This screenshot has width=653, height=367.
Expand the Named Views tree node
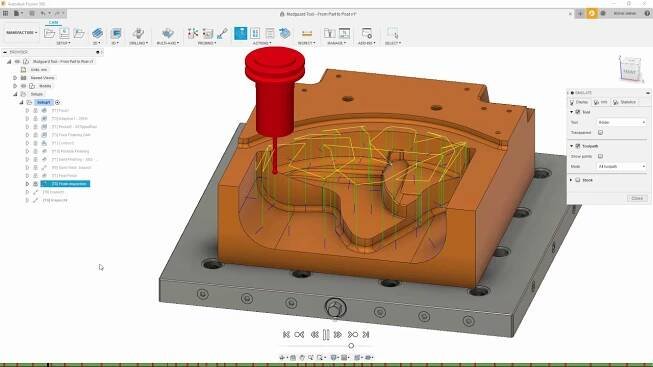(15, 77)
